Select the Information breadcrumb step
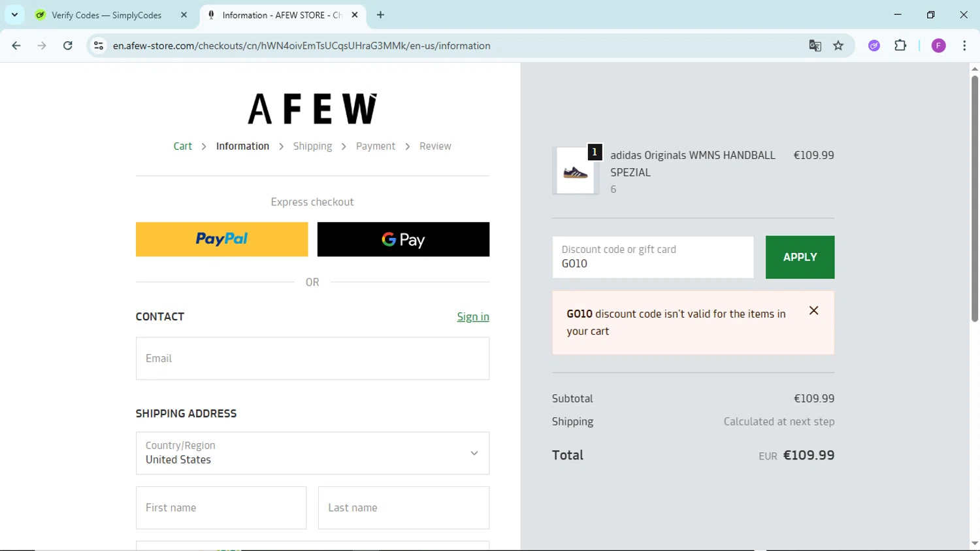This screenshot has height=551, width=980. tap(242, 146)
